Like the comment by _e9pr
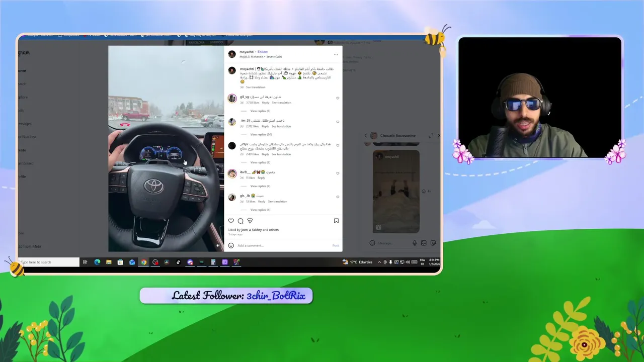Viewport: 644px width, 362px height. [x=338, y=145]
